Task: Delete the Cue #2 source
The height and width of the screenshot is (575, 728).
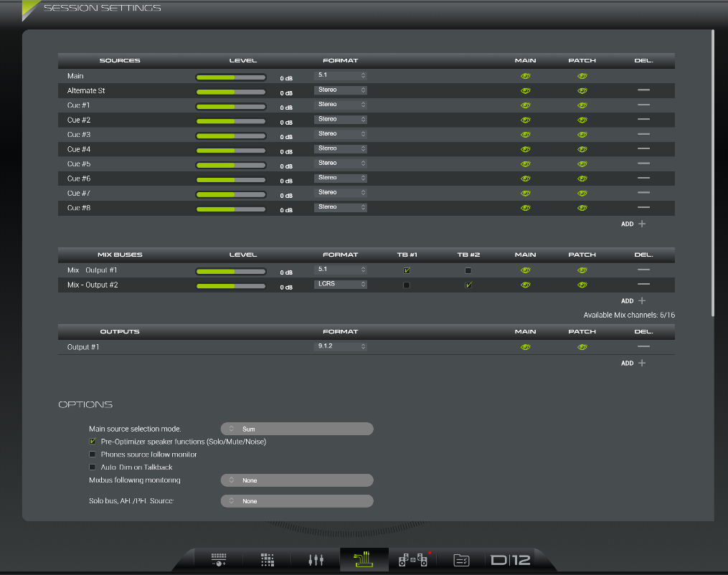Action: click(x=643, y=119)
